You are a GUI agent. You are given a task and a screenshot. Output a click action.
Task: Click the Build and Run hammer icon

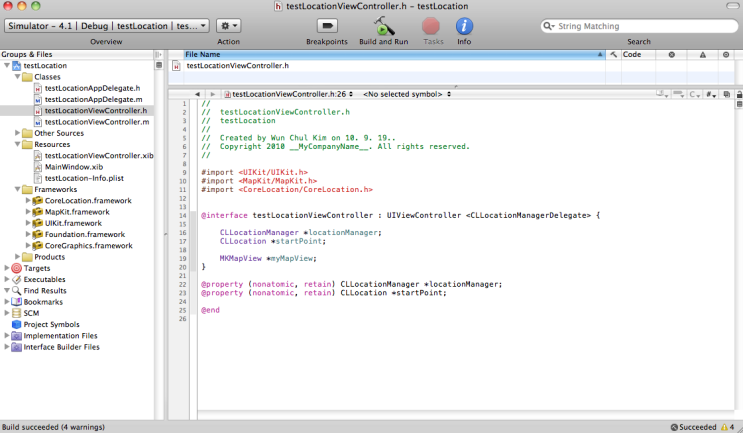(x=383, y=26)
